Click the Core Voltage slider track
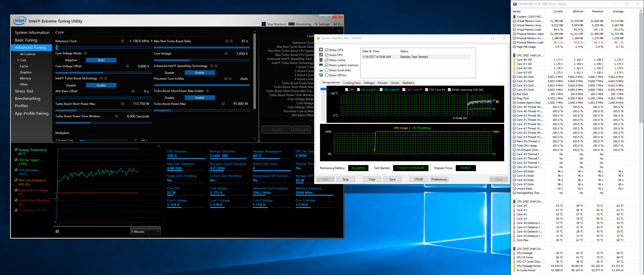 pyautogui.click(x=202, y=60)
